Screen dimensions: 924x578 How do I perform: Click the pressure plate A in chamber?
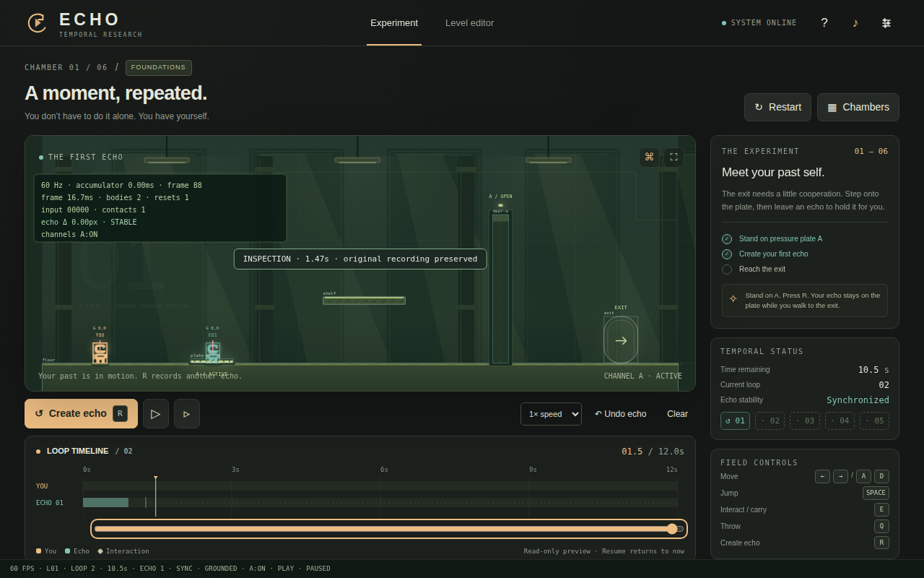click(x=212, y=362)
